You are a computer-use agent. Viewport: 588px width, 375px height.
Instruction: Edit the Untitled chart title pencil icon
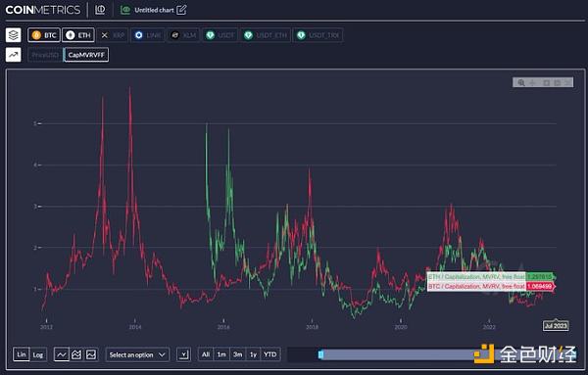[181, 10]
